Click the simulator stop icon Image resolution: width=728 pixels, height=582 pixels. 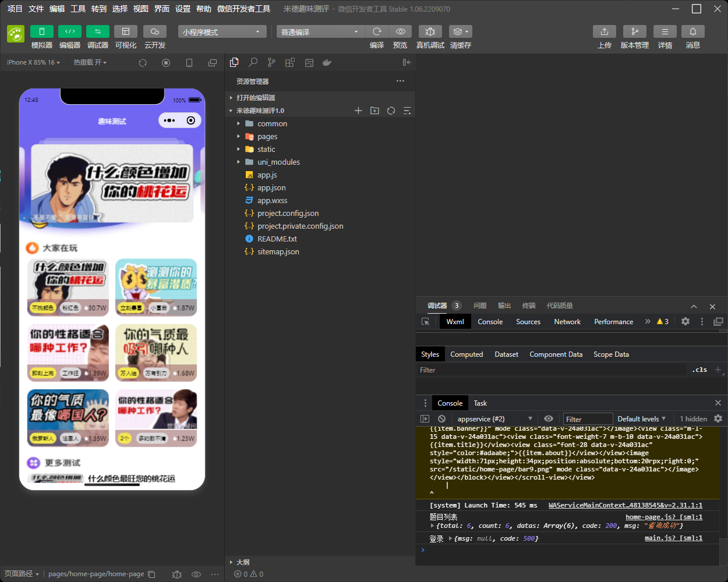[x=166, y=63]
